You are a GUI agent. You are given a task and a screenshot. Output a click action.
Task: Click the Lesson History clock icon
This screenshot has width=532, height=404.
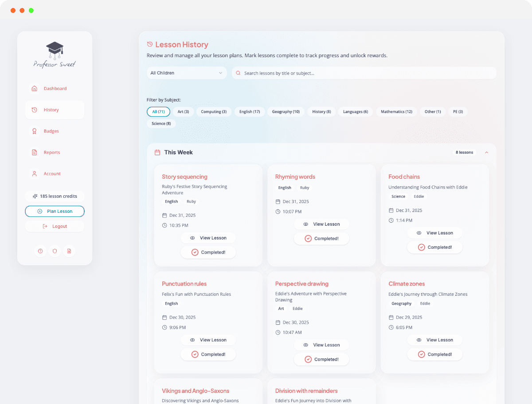point(150,44)
